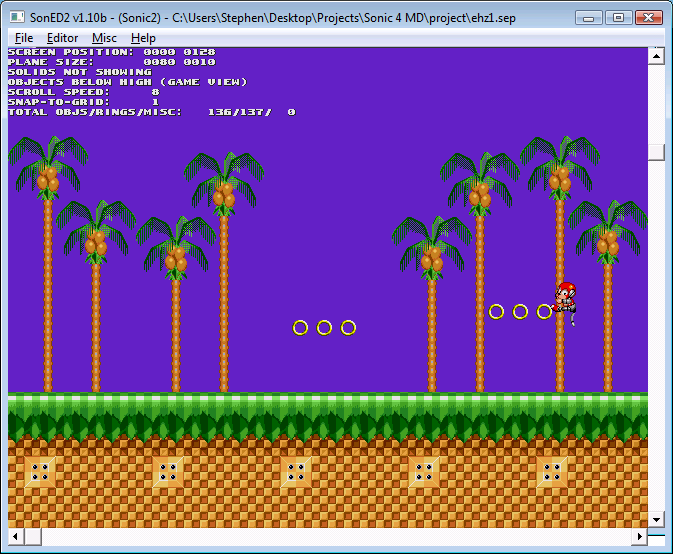673x554 pixels.
Task: Maximize the SonED2 window
Action: 618,18
